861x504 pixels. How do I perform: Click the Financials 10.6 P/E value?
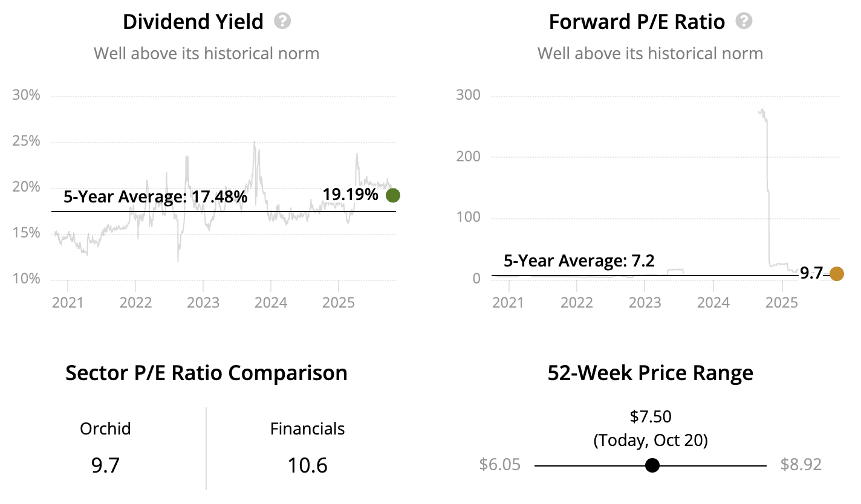pos(307,465)
